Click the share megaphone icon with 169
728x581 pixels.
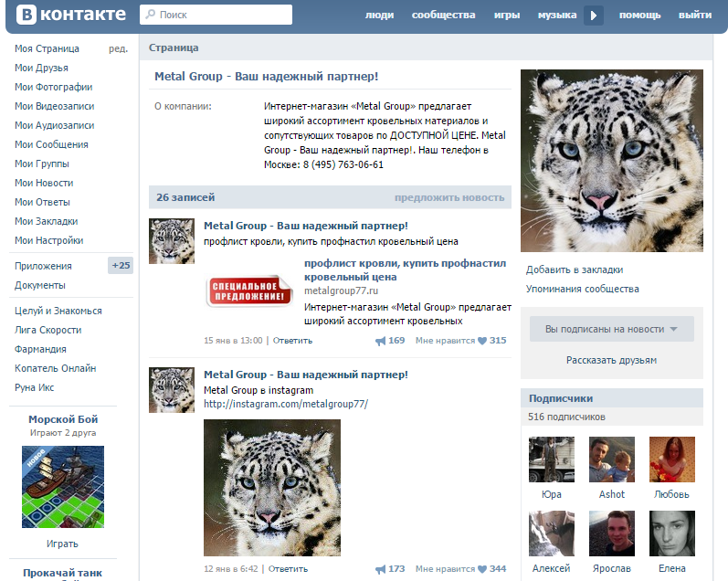point(380,341)
